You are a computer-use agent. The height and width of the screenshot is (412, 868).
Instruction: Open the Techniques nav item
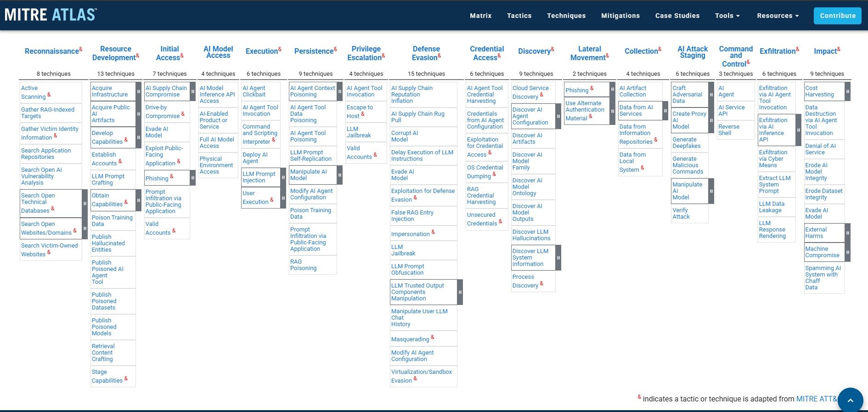coord(566,16)
